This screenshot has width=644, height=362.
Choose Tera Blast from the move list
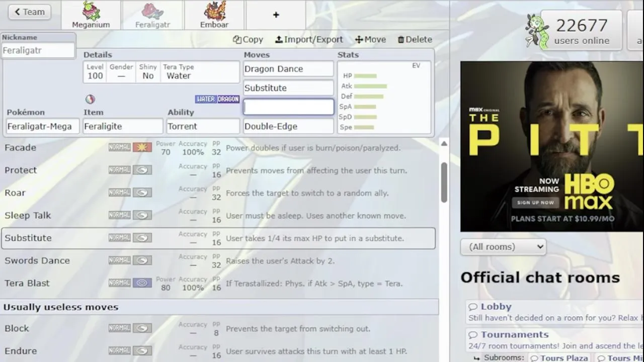click(x=218, y=284)
